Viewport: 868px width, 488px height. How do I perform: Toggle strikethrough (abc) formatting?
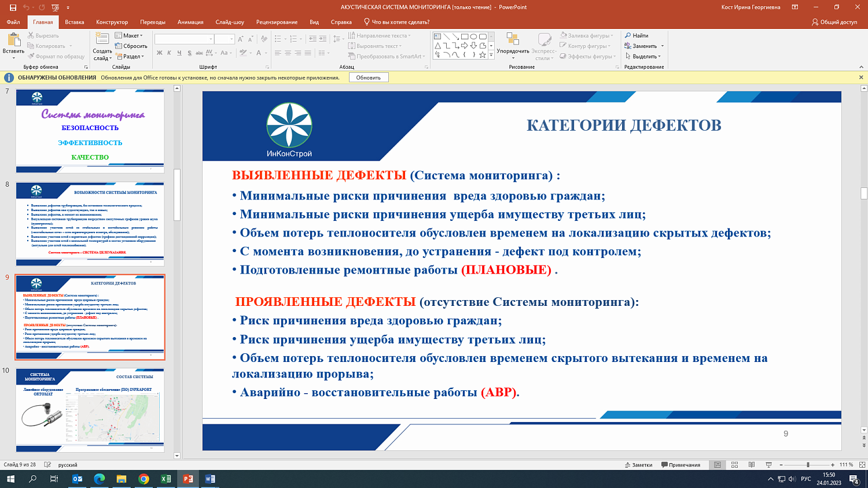click(x=199, y=53)
